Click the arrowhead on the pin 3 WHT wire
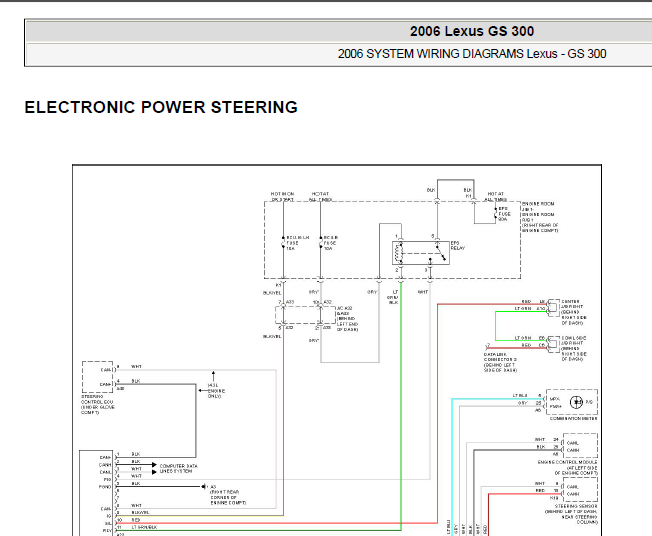The image size is (652, 536). click(154, 472)
